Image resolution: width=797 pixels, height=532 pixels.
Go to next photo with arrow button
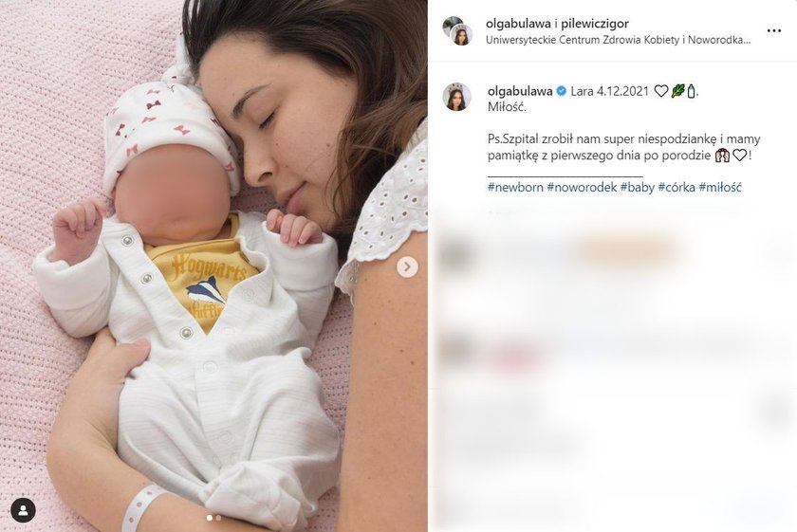click(x=407, y=266)
